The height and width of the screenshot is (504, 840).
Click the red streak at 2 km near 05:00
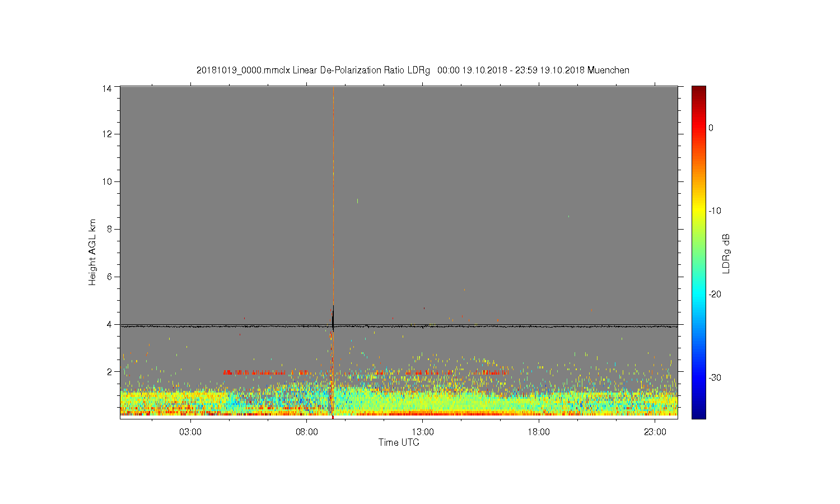point(255,372)
